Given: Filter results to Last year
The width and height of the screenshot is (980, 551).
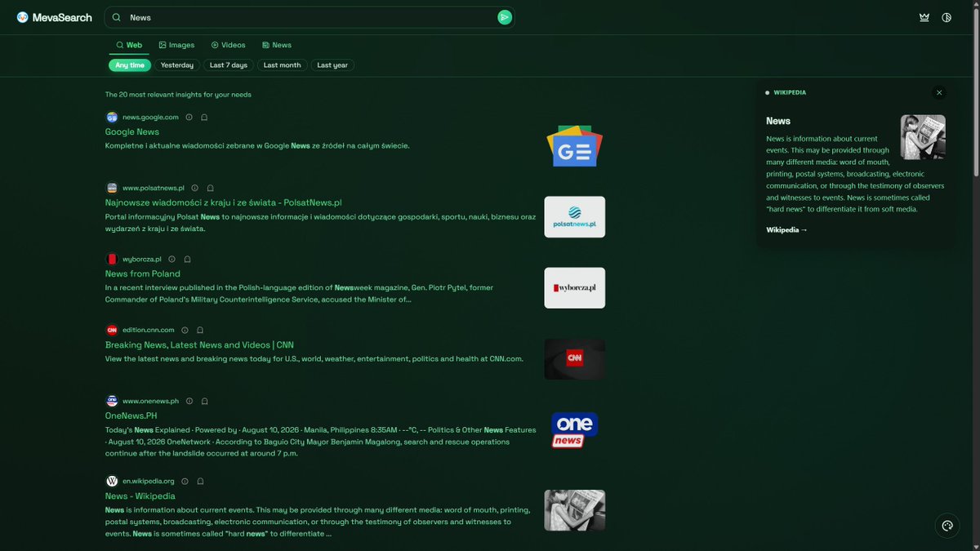Looking at the screenshot, I should (332, 65).
